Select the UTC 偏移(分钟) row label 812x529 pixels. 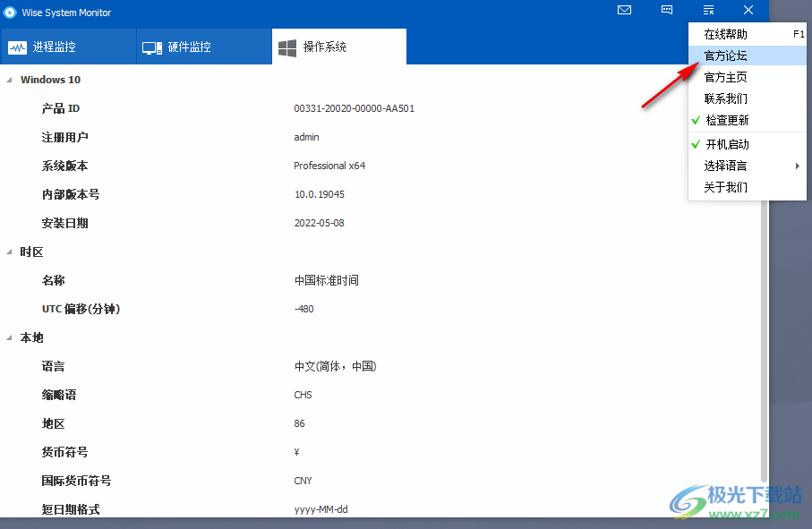pos(81,309)
